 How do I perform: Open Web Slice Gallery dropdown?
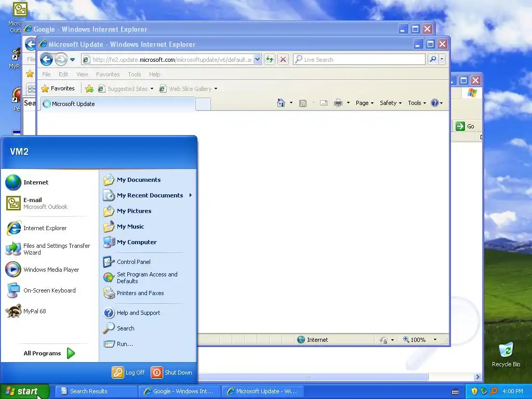coord(189,88)
